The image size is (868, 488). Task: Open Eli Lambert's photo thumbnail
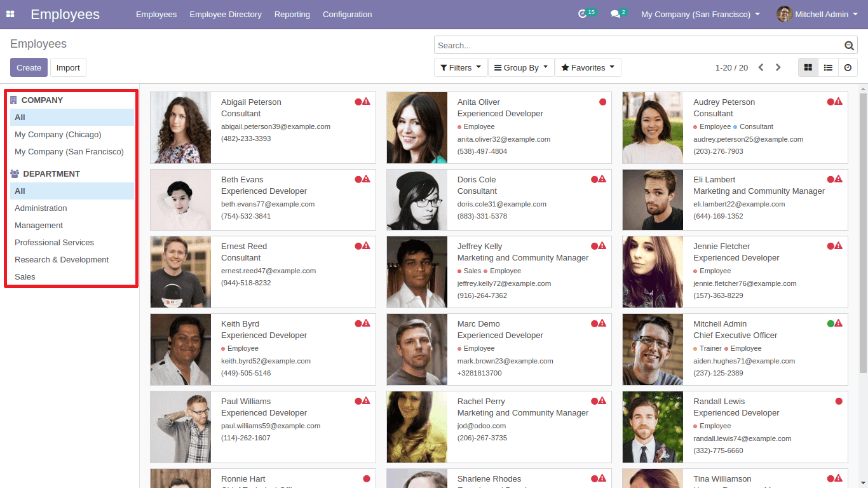coord(653,200)
